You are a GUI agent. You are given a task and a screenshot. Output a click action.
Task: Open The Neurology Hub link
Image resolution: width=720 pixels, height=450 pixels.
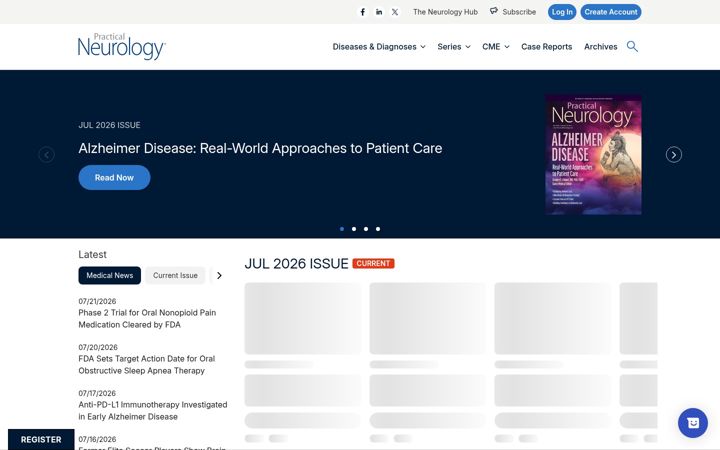point(445,12)
